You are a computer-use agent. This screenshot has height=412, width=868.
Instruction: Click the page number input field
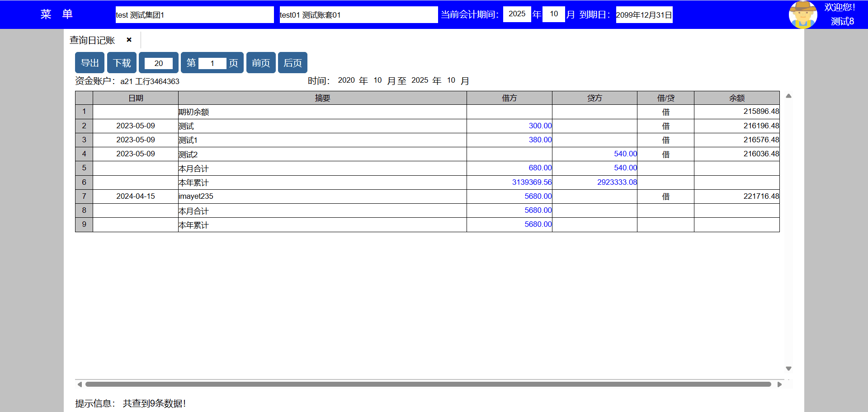(212, 63)
